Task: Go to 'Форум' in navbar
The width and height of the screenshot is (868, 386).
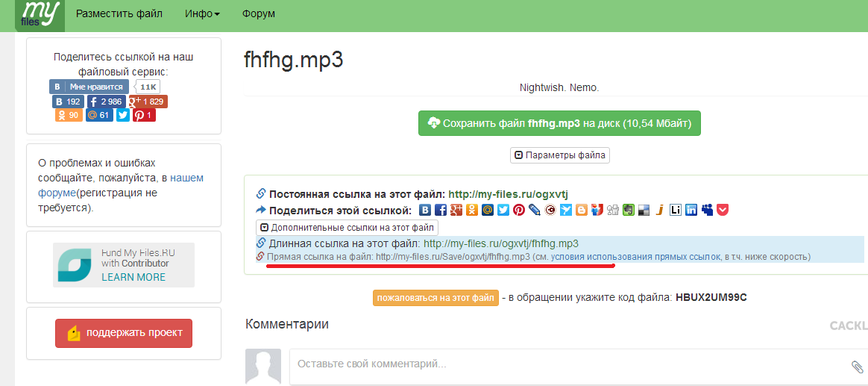Action: click(x=258, y=14)
